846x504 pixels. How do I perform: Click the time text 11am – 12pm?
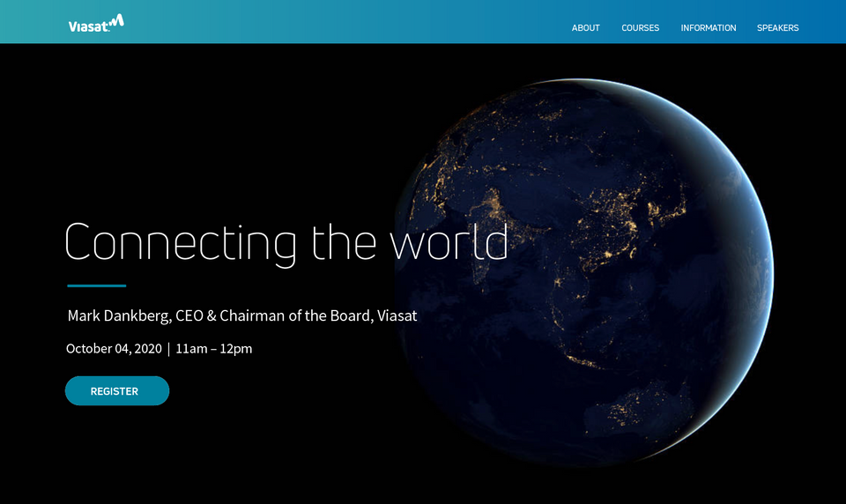(213, 349)
